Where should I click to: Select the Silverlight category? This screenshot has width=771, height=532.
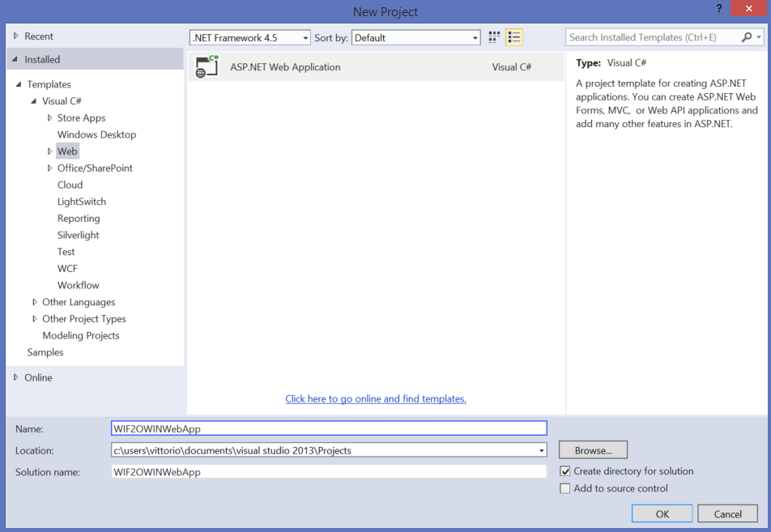79,235
